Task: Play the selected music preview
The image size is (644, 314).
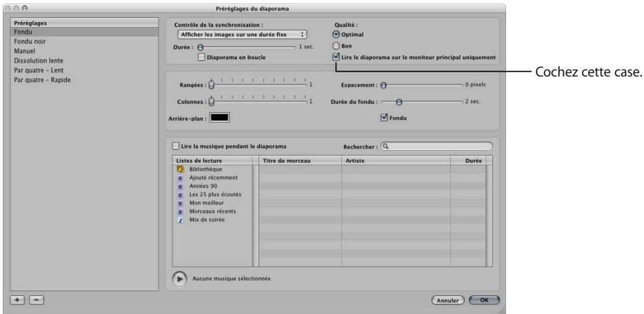Action: pos(179,278)
